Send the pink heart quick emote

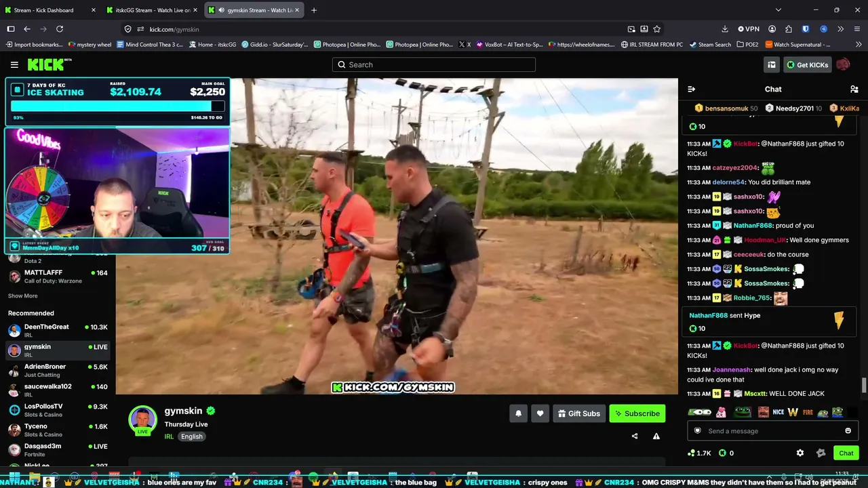tap(721, 412)
